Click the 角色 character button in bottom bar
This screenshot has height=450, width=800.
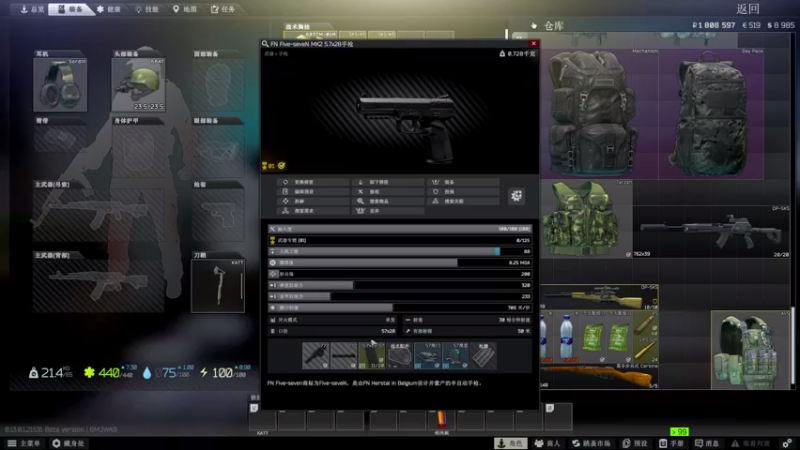[x=511, y=443]
